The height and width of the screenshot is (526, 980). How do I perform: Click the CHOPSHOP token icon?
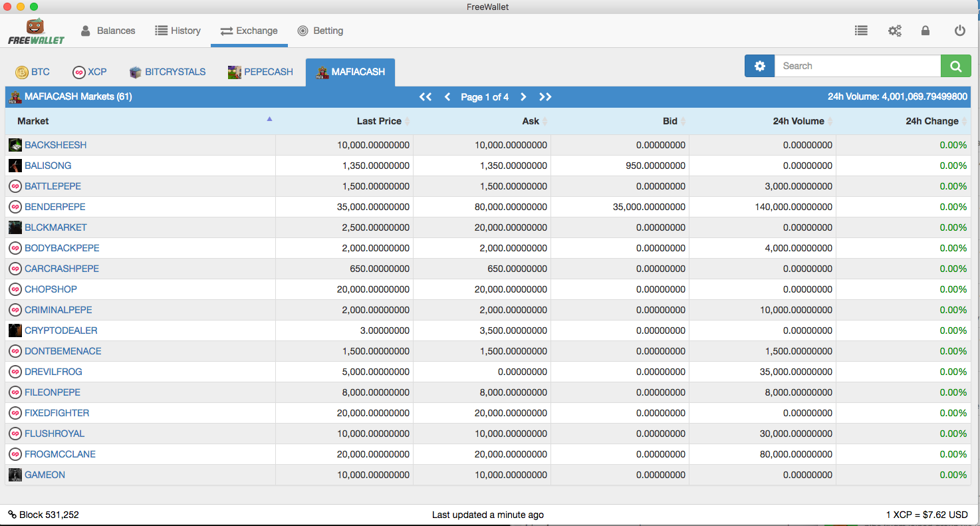pos(15,289)
